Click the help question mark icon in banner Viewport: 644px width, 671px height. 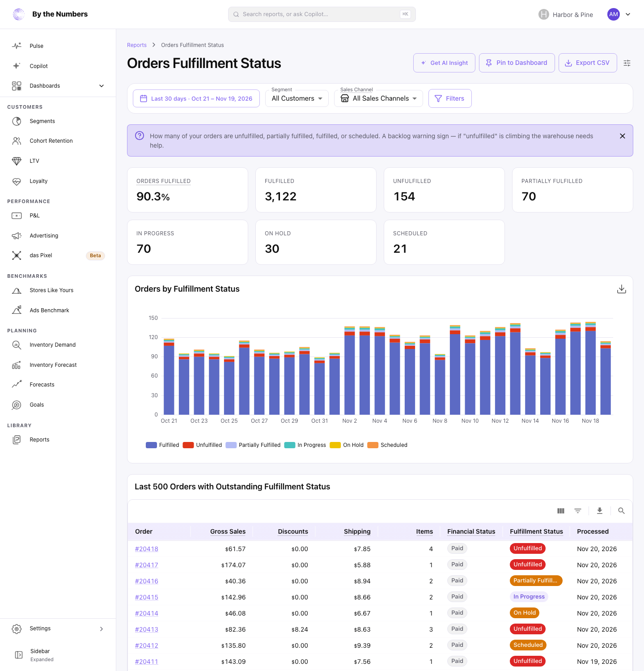point(140,136)
